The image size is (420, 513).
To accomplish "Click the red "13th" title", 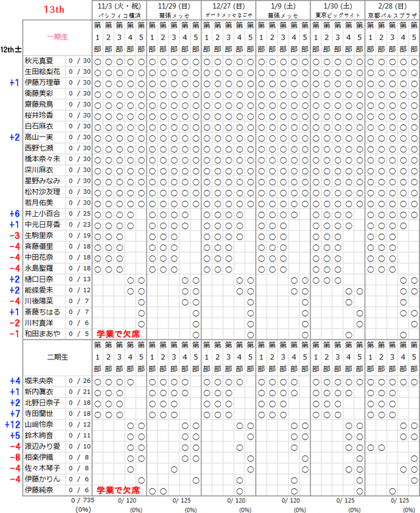I will [x=54, y=9].
